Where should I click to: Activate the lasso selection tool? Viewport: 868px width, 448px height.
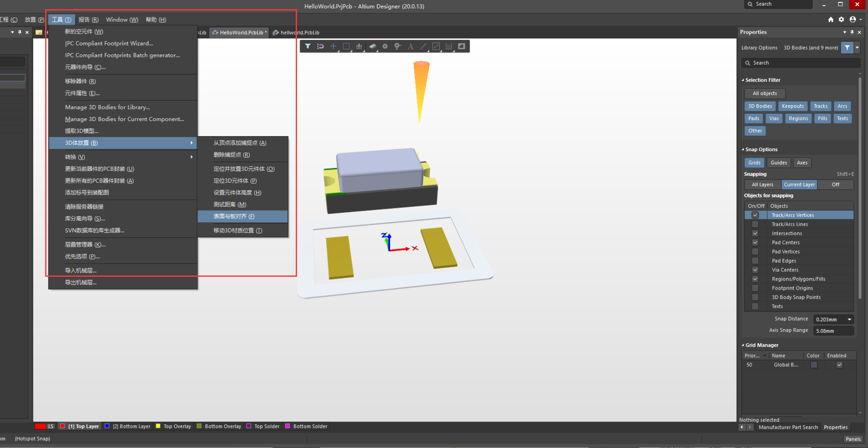point(346,46)
